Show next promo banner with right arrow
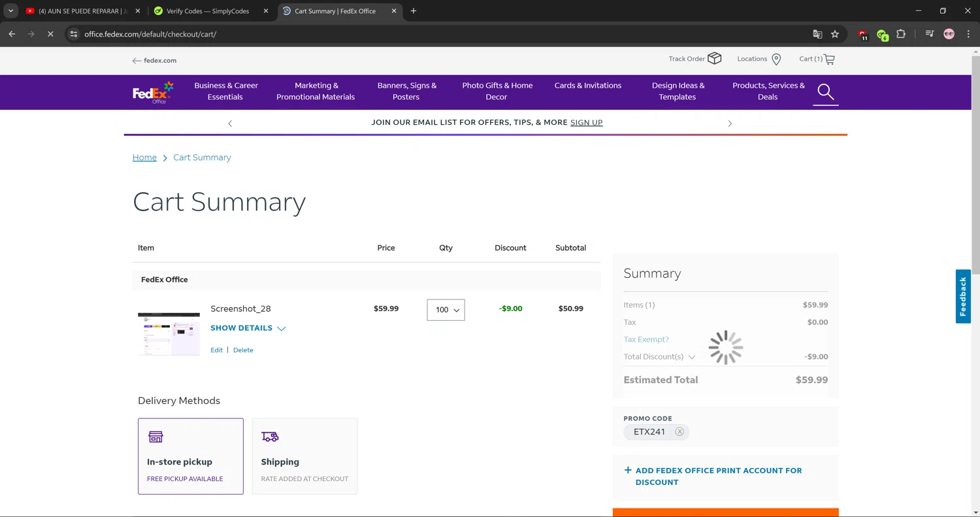 click(730, 124)
